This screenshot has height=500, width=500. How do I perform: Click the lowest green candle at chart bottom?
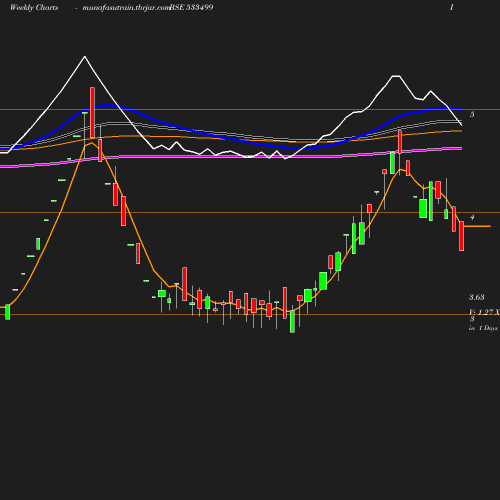click(x=292, y=321)
